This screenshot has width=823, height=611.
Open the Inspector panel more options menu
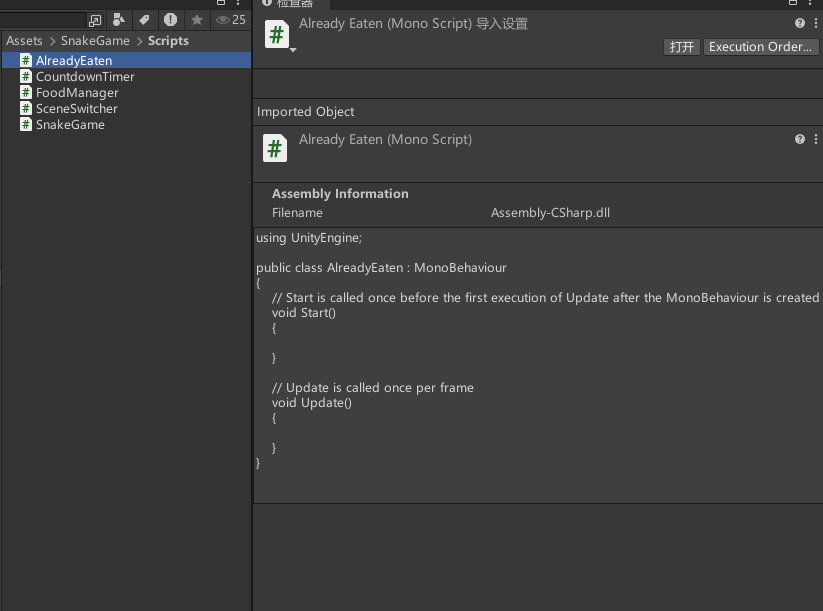pyautogui.click(x=810, y=2)
